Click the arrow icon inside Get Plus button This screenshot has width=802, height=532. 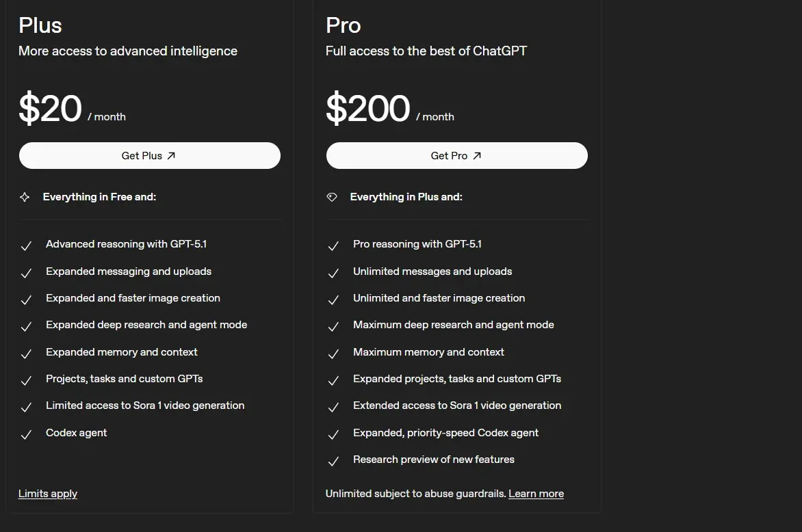coord(172,155)
